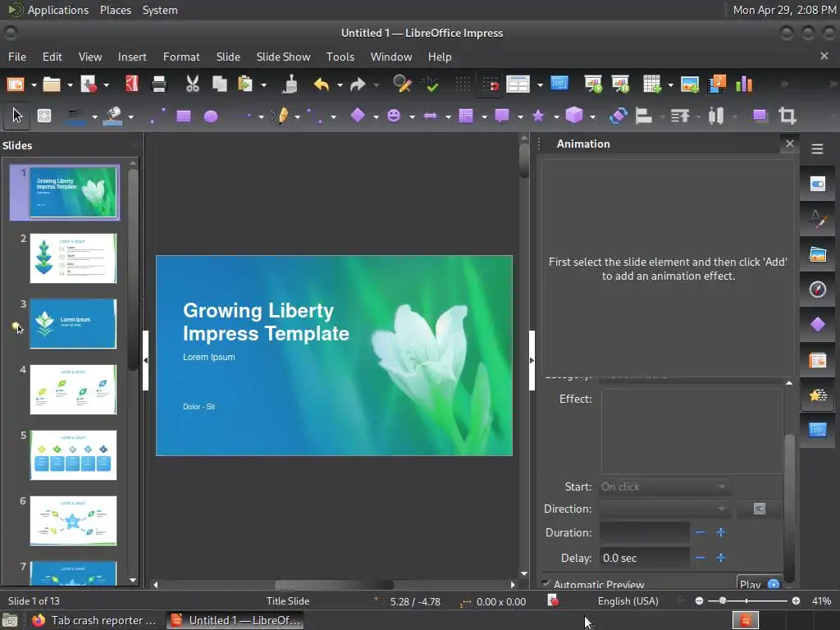840x630 pixels.
Task: Increase the Delay value with plus
Action: tap(720, 558)
